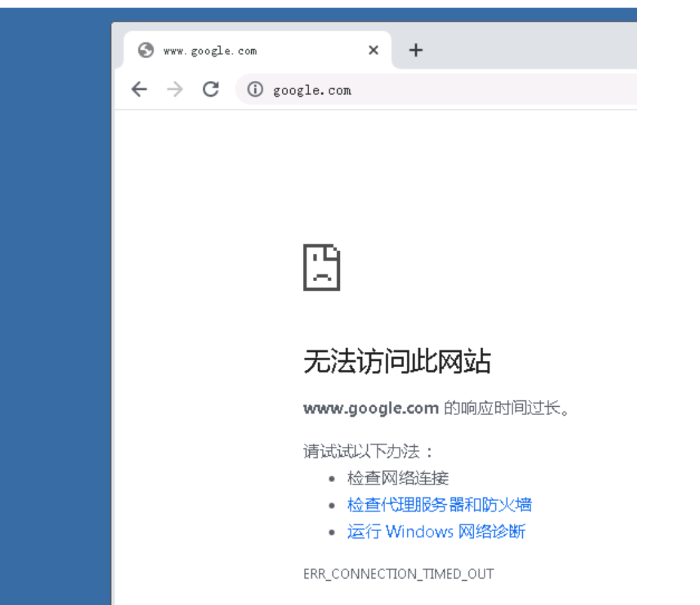The image size is (700, 605).
Task: Open the 检查代理服务器和防火墙 link
Action: pyautogui.click(x=439, y=505)
